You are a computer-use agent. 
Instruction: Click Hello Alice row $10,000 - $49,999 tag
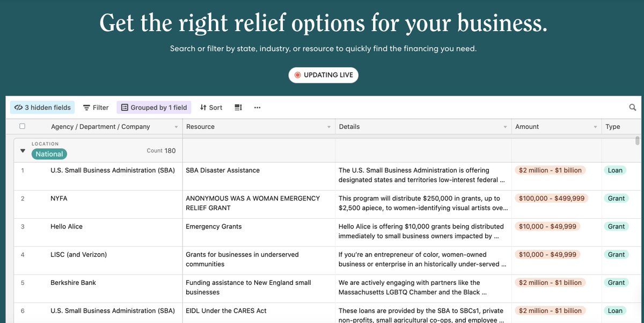click(x=547, y=226)
